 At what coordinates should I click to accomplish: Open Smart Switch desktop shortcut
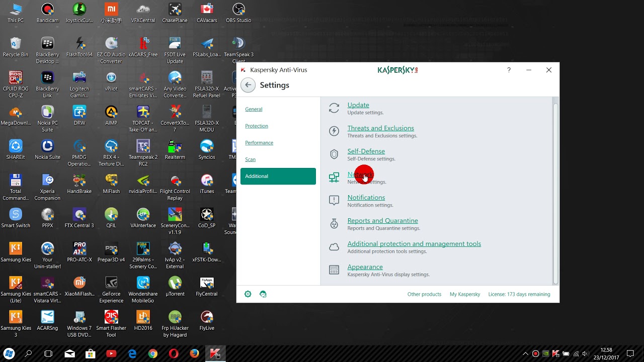(16, 218)
